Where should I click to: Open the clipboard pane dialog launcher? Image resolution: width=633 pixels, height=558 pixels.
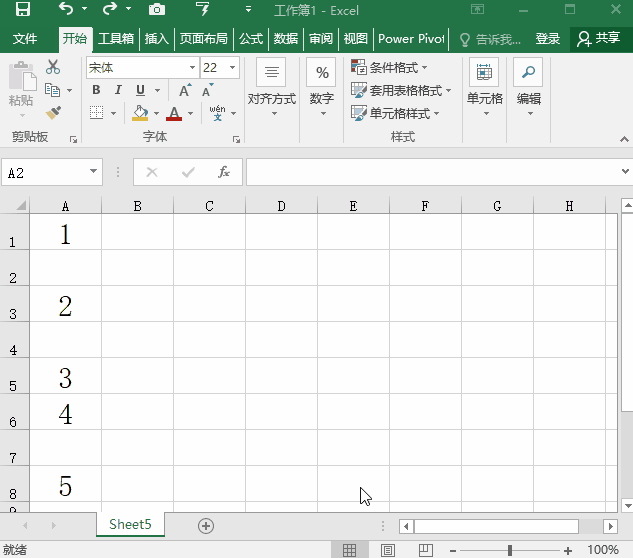(x=73, y=139)
